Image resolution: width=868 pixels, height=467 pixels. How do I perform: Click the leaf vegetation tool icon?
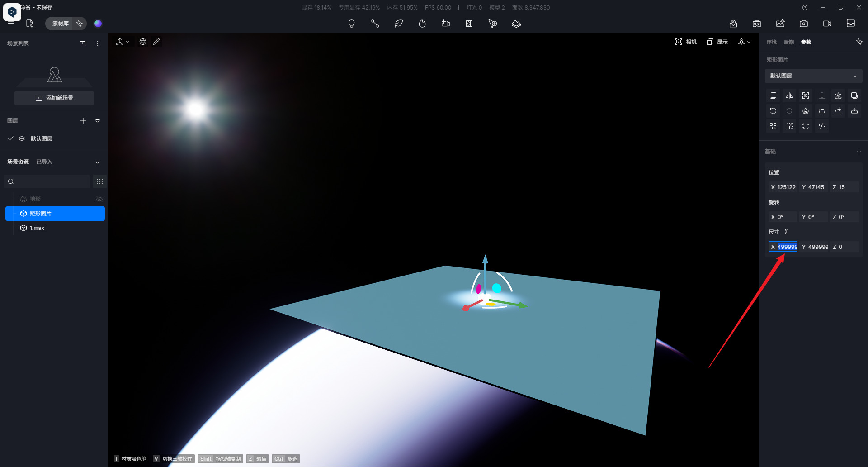[398, 24]
